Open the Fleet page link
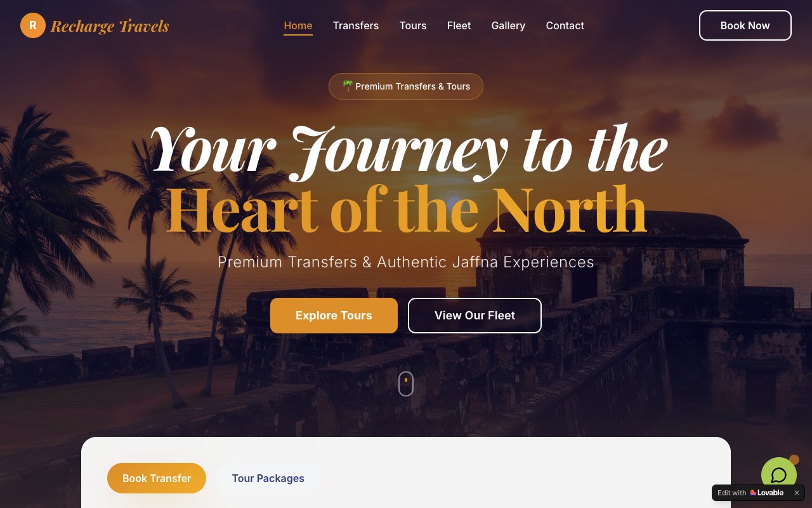812x508 pixels. (459, 25)
